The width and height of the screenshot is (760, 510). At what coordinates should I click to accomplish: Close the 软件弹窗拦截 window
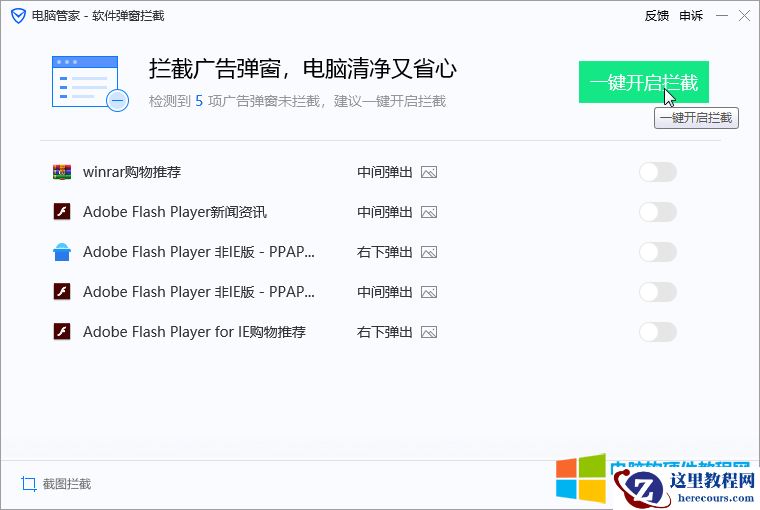click(744, 16)
